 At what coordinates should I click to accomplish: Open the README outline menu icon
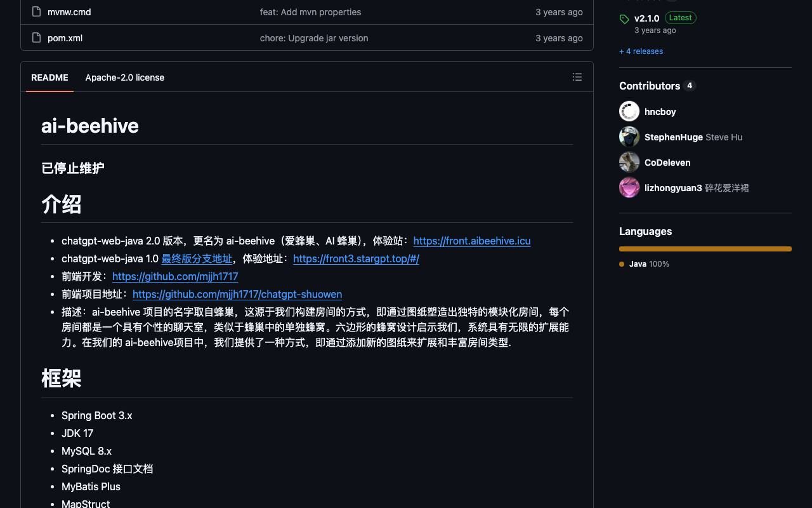pyautogui.click(x=577, y=77)
